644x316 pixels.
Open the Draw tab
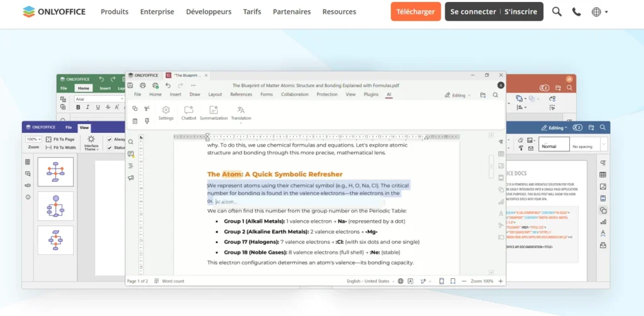[195, 94]
